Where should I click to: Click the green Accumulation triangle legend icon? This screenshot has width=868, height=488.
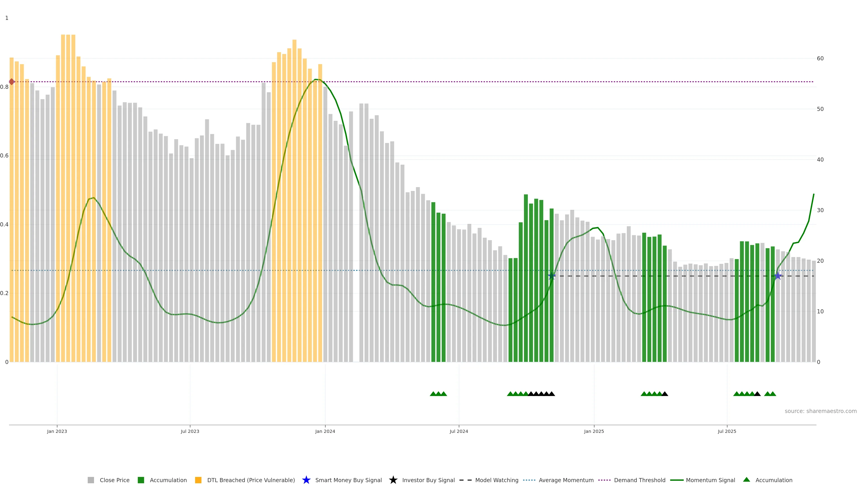[746, 480]
